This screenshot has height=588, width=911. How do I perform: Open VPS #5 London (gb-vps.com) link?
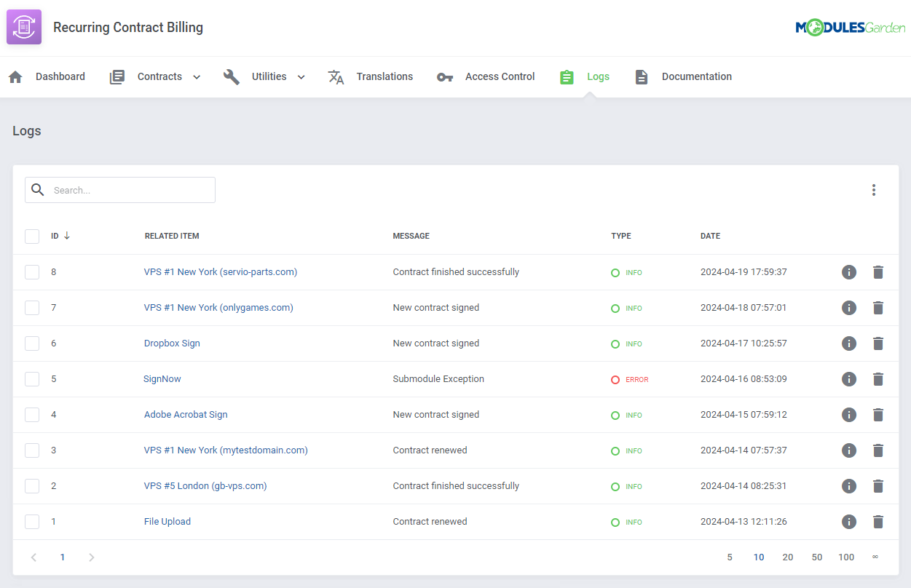[x=205, y=486]
